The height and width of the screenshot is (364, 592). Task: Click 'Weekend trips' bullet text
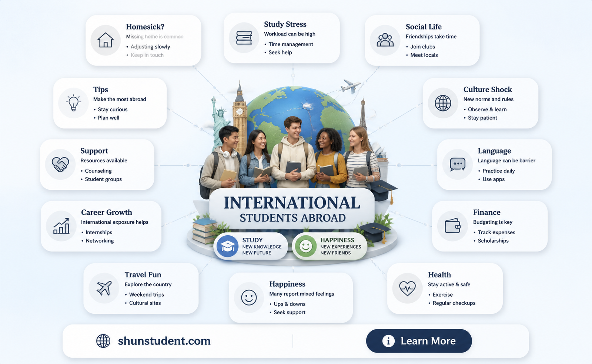point(146,295)
